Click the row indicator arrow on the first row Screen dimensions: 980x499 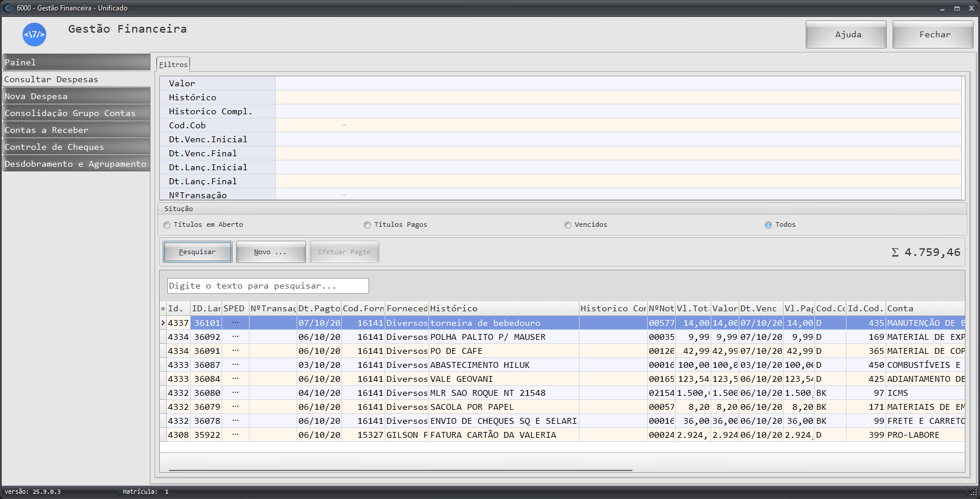pos(163,323)
